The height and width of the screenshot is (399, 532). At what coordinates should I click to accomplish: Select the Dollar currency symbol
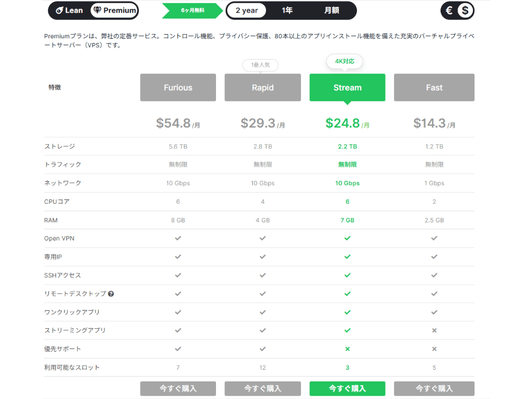click(465, 11)
